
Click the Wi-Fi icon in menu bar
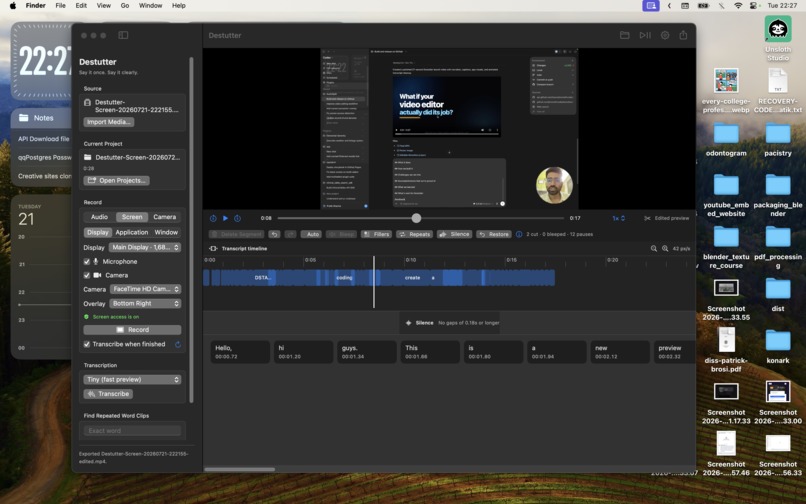[x=738, y=6]
